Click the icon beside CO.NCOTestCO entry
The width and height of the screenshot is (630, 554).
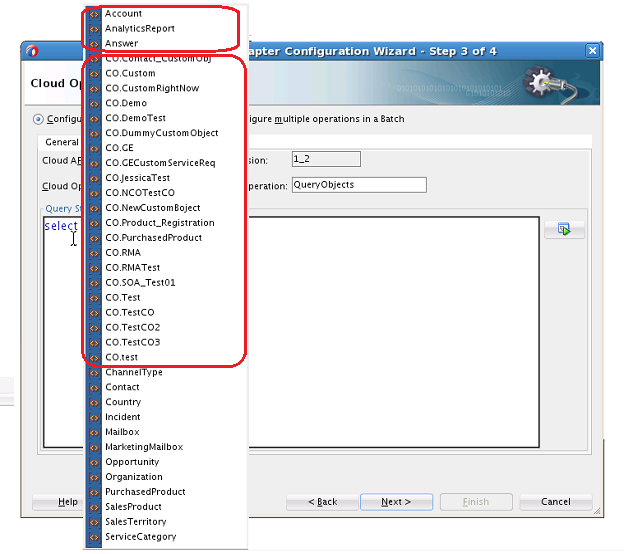94,193
